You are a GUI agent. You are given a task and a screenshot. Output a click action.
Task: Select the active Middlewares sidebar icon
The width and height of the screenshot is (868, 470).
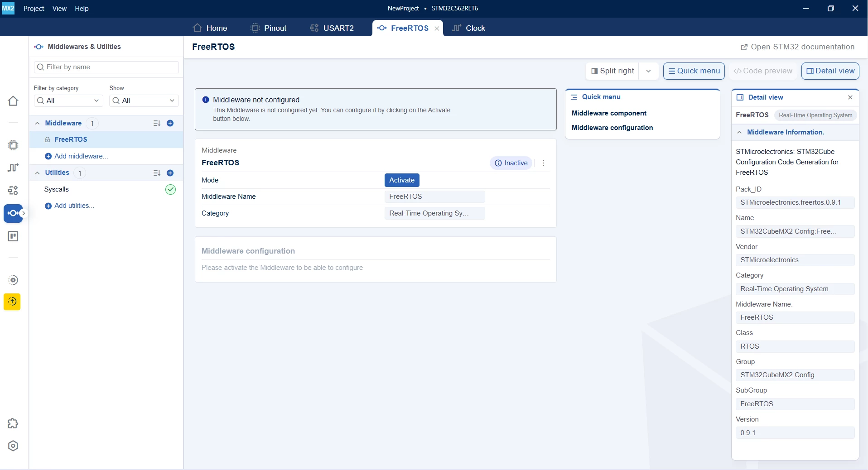pos(13,213)
